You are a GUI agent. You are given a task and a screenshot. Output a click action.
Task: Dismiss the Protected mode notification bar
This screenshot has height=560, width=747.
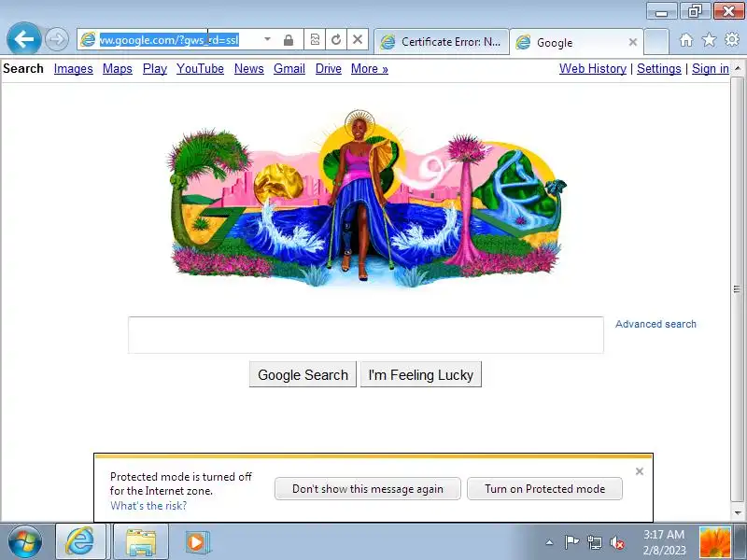(640, 471)
